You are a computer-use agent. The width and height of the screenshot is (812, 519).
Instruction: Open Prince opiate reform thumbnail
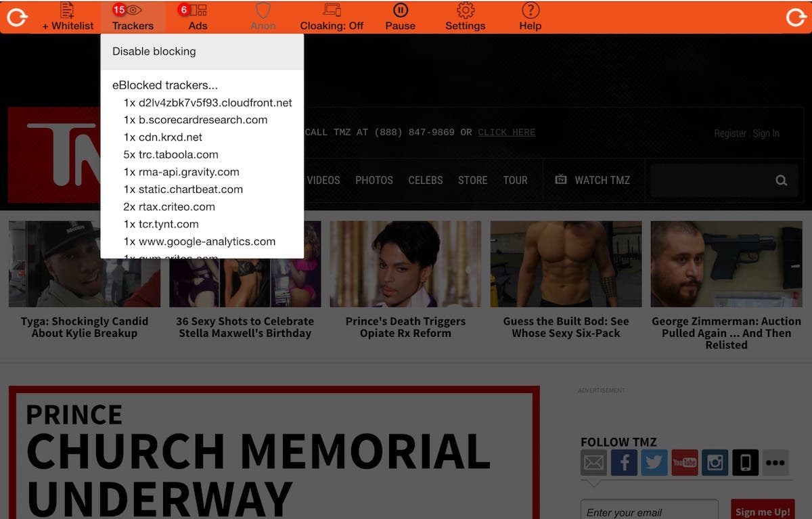(x=405, y=264)
